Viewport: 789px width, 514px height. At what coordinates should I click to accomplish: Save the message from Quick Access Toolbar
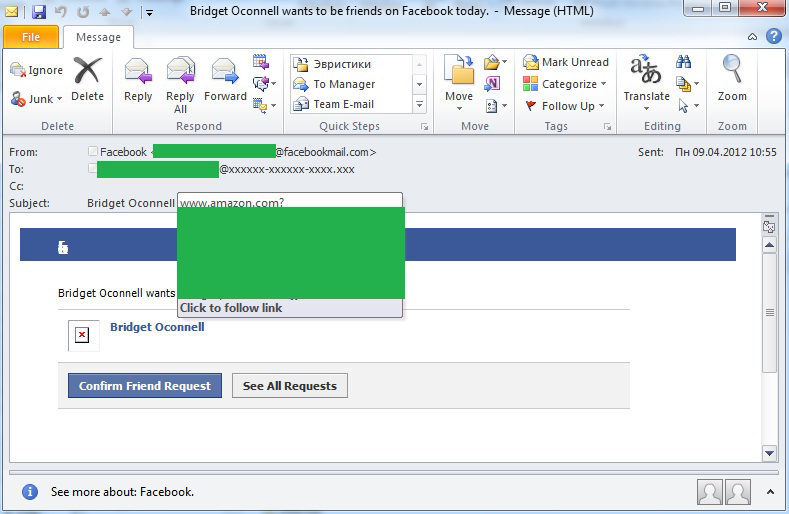[x=39, y=12]
